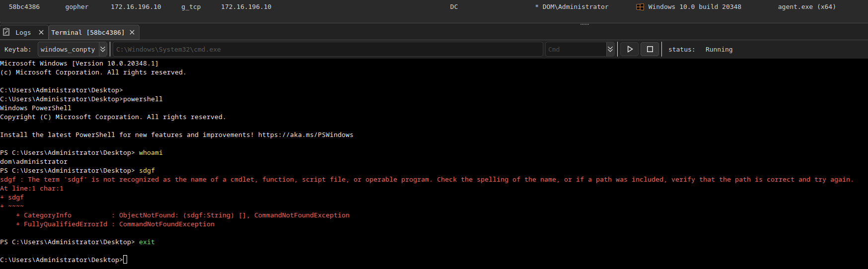Expand the Keytab dropdown arrow
The width and height of the screenshot is (868, 269).
(103, 49)
